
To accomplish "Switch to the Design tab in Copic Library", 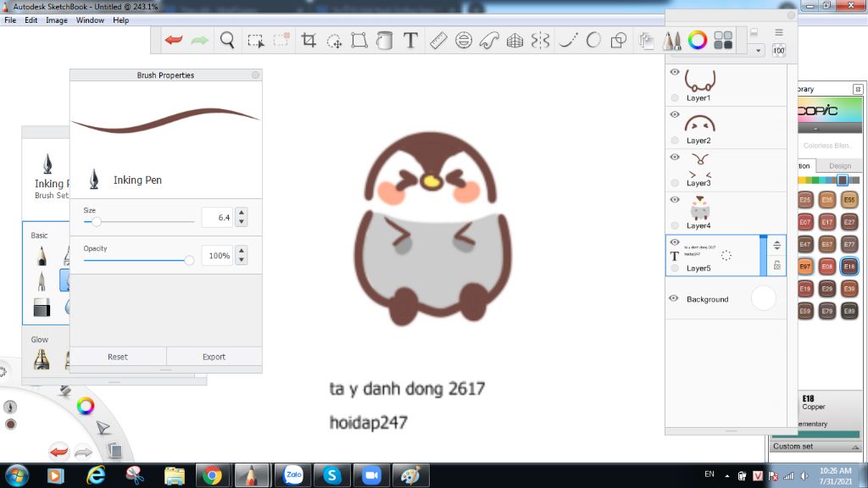I will 840,165.
